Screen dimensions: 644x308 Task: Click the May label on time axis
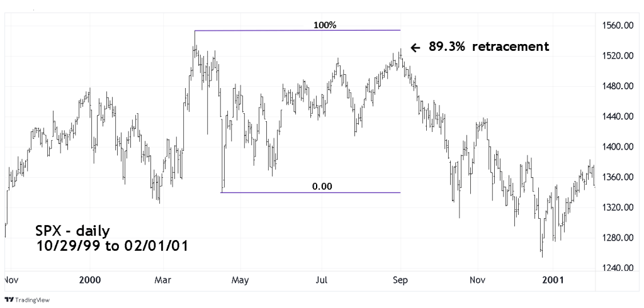(x=241, y=278)
